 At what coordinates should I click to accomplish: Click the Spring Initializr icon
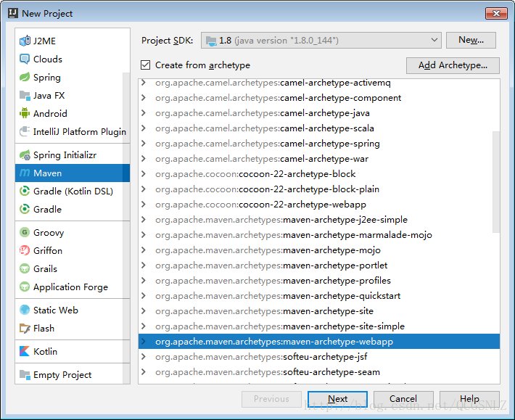pyautogui.click(x=25, y=155)
